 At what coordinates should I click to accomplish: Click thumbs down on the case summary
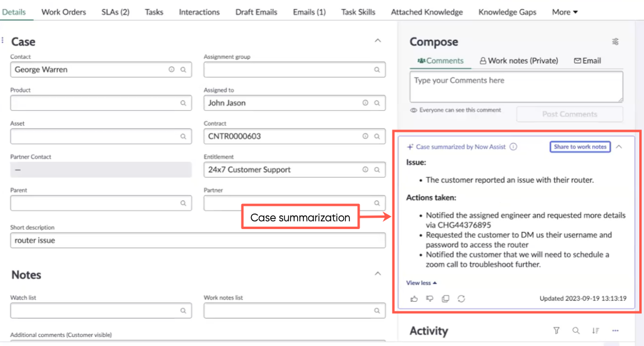tap(429, 299)
